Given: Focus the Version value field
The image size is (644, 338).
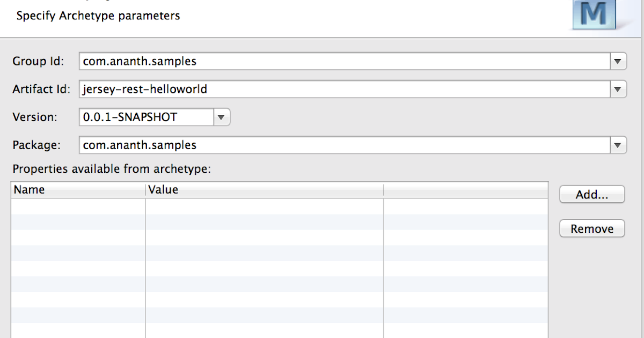Looking at the screenshot, I should 145,117.
